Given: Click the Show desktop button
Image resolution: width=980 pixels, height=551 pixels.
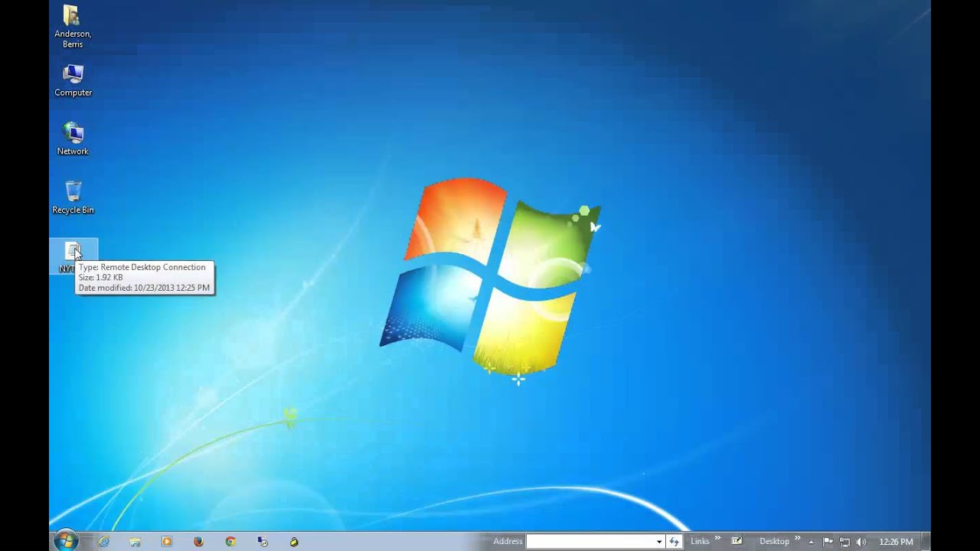Looking at the screenshot, I should click(926, 541).
